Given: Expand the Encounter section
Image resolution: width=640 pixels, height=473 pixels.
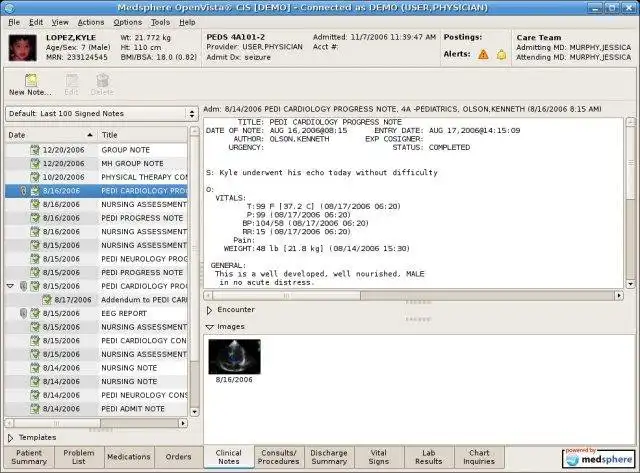Looking at the screenshot, I should click(x=209, y=310).
